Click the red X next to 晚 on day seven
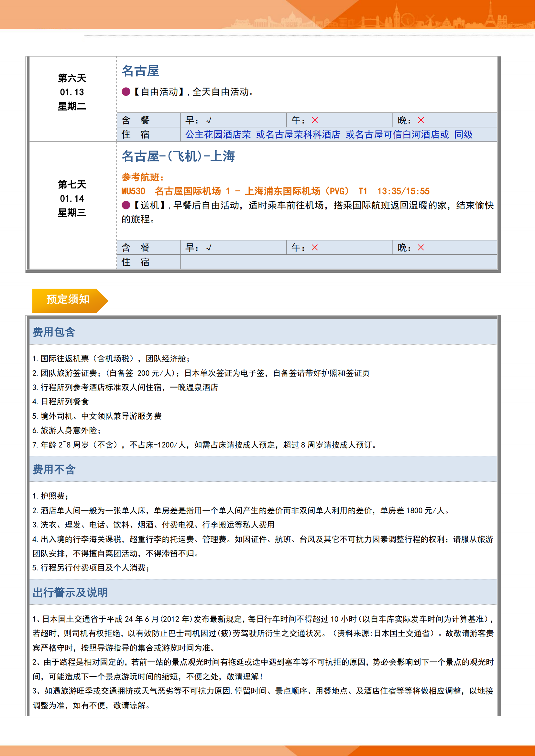 coord(421,248)
